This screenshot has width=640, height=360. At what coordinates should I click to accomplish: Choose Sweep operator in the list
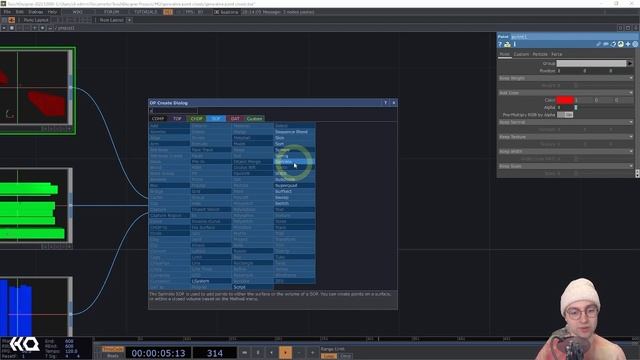294,197
